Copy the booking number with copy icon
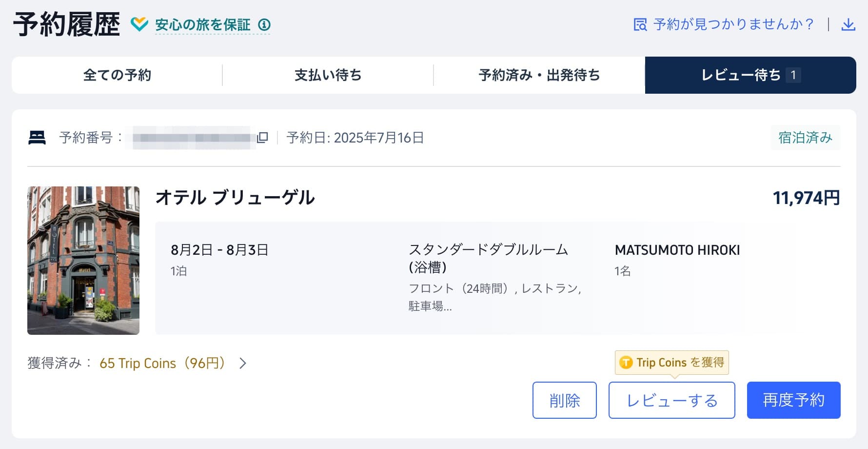Image resolution: width=868 pixels, height=449 pixels. (x=262, y=138)
